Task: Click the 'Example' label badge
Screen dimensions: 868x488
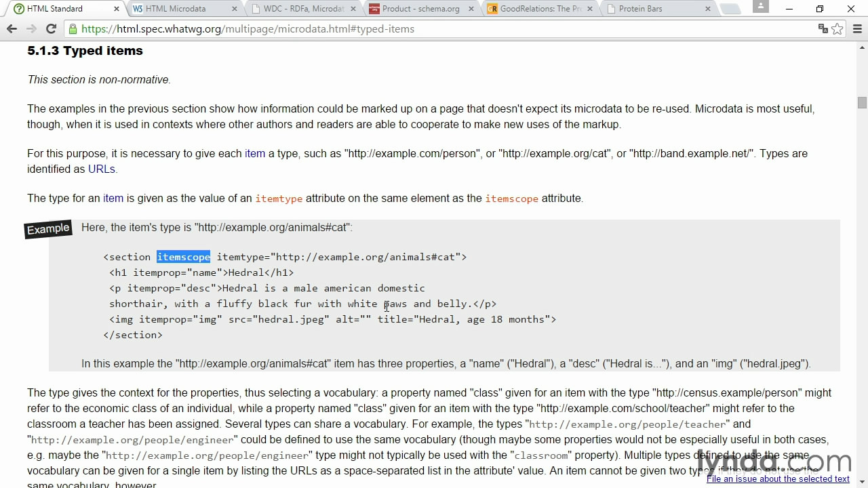Action: coord(48,229)
